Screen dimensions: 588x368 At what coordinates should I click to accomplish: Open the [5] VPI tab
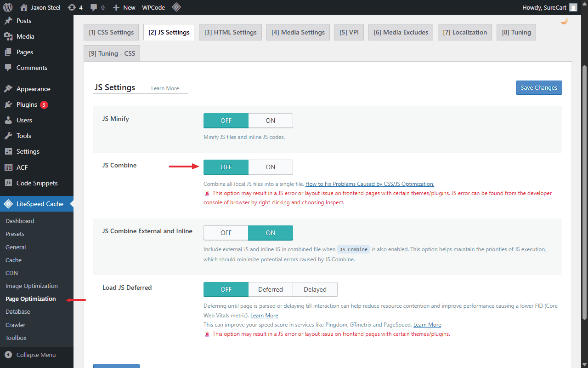pyautogui.click(x=349, y=32)
